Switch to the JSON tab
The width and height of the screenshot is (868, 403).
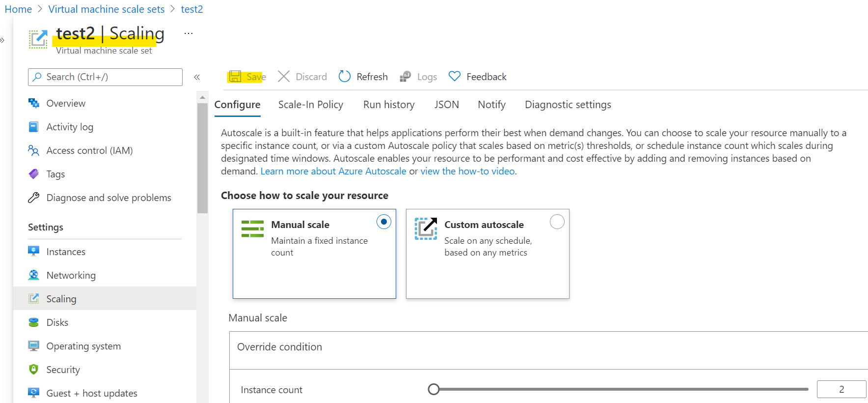click(x=446, y=105)
